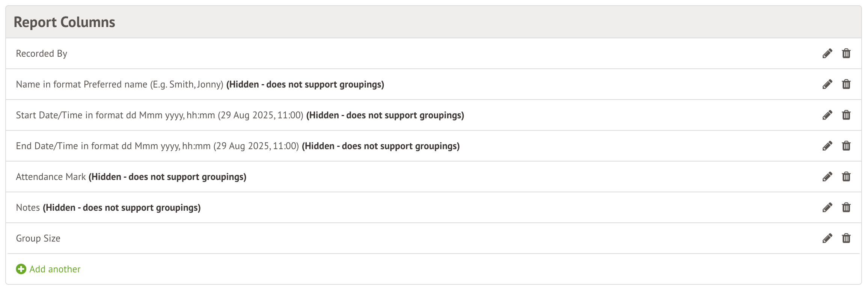The height and width of the screenshot is (290, 868).
Task: Open editor for Notes column
Action: [x=827, y=207]
